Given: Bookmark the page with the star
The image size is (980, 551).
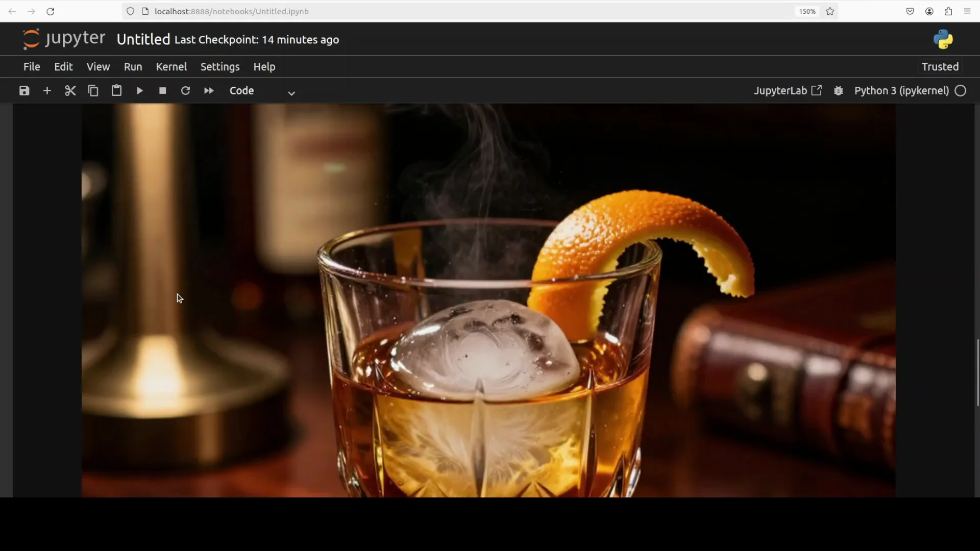Looking at the screenshot, I should pos(830,11).
